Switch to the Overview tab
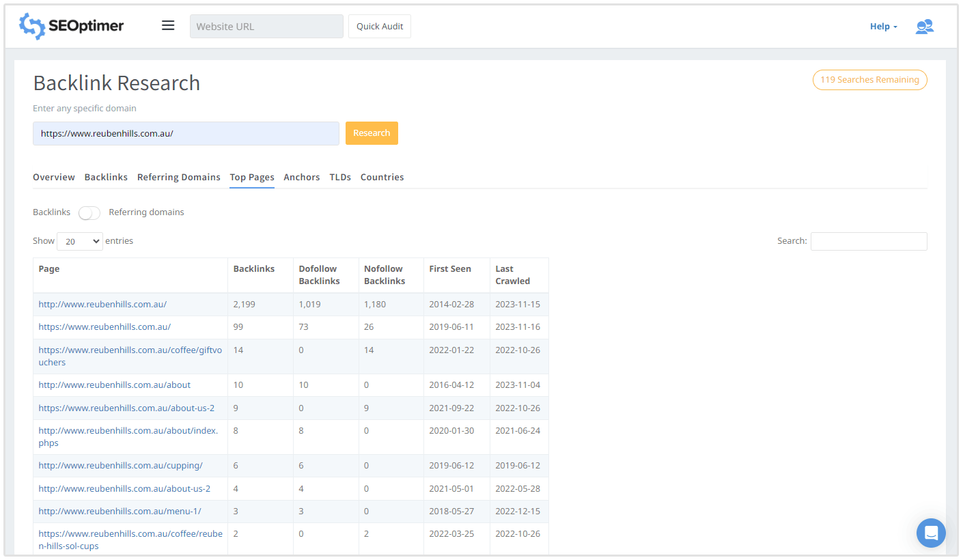This screenshot has height=560, width=963. pyautogui.click(x=54, y=178)
